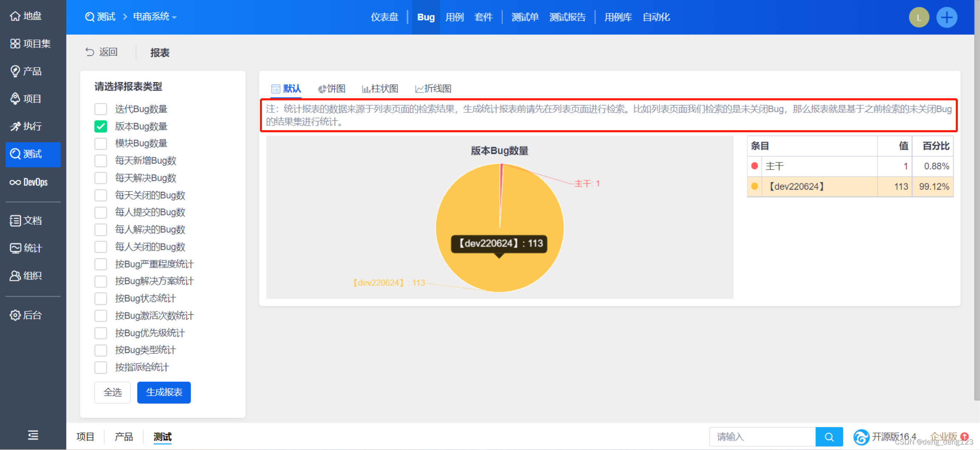980x450 pixels.
Task: Check 每天关闭的Bug数 checkbox
Action: (101, 195)
